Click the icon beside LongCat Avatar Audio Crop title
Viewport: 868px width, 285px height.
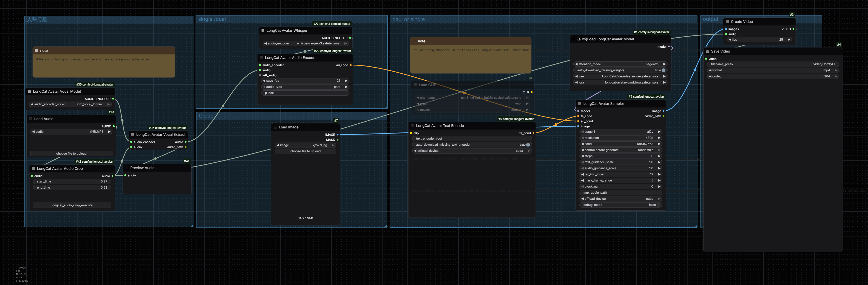[33, 169]
